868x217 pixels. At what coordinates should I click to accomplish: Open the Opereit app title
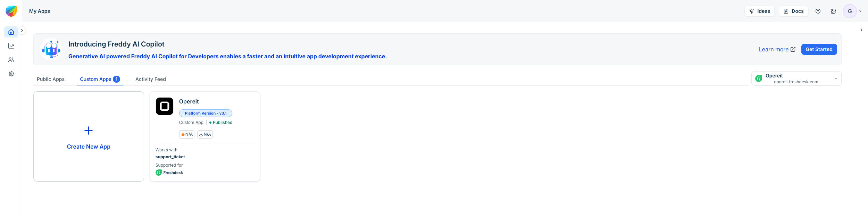click(189, 101)
